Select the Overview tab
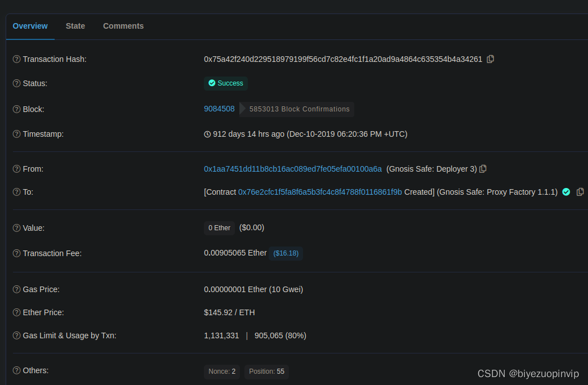 click(30, 26)
